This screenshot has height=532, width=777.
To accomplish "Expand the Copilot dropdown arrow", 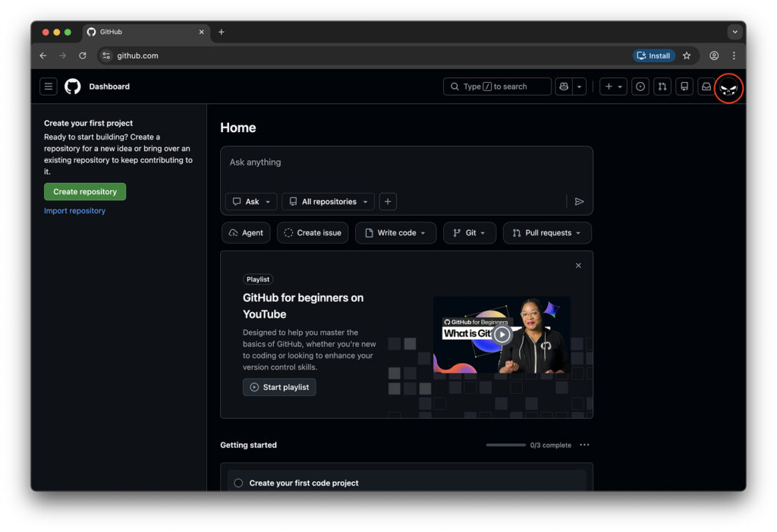I will [x=579, y=87].
